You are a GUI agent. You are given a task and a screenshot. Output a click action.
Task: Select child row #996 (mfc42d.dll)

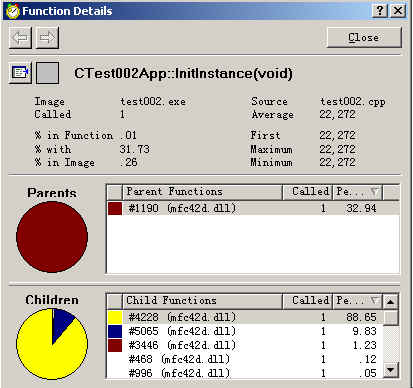[x=245, y=373]
